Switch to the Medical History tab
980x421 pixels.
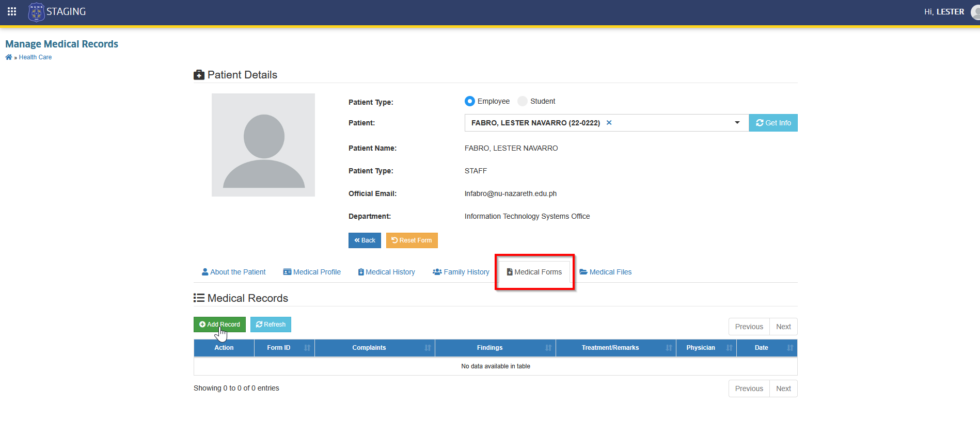pyautogui.click(x=386, y=272)
